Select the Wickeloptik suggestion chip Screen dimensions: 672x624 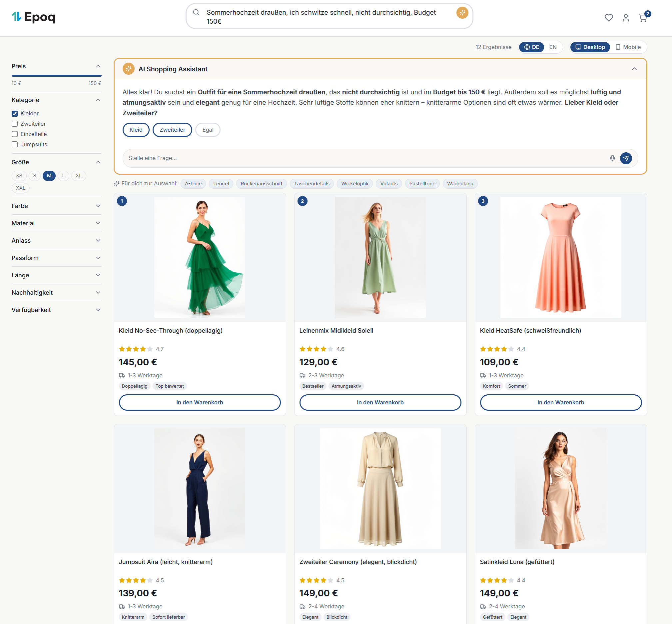click(x=355, y=184)
